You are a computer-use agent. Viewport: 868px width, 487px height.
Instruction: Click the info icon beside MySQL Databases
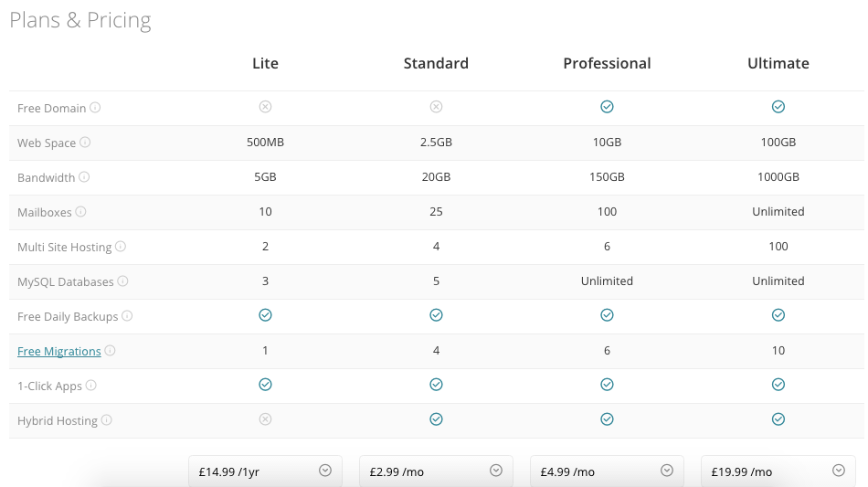click(123, 281)
